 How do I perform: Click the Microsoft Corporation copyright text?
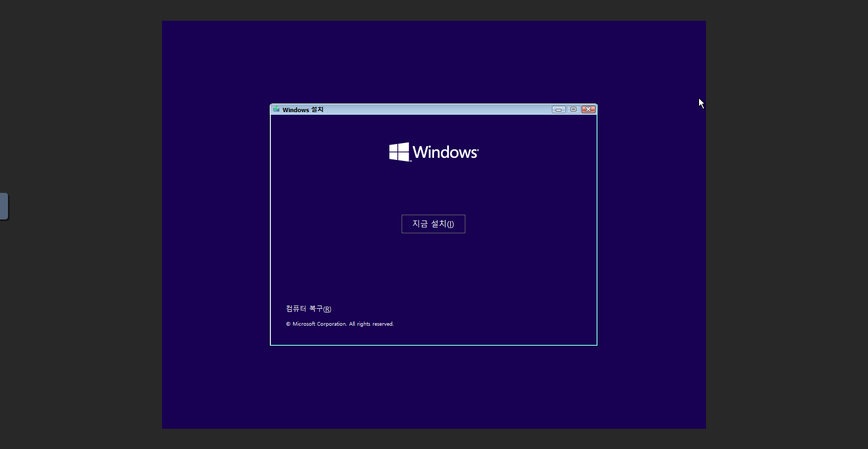(x=340, y=324)
